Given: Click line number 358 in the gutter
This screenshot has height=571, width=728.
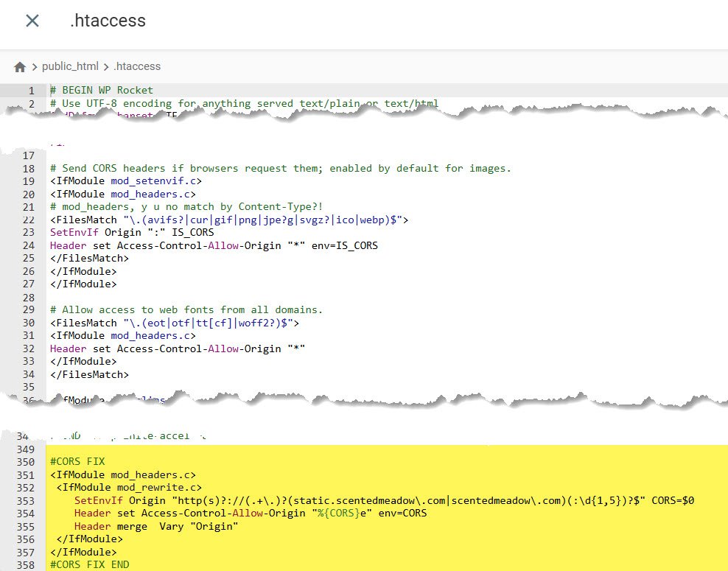Looking at the screenshot, I should [26, 565].
